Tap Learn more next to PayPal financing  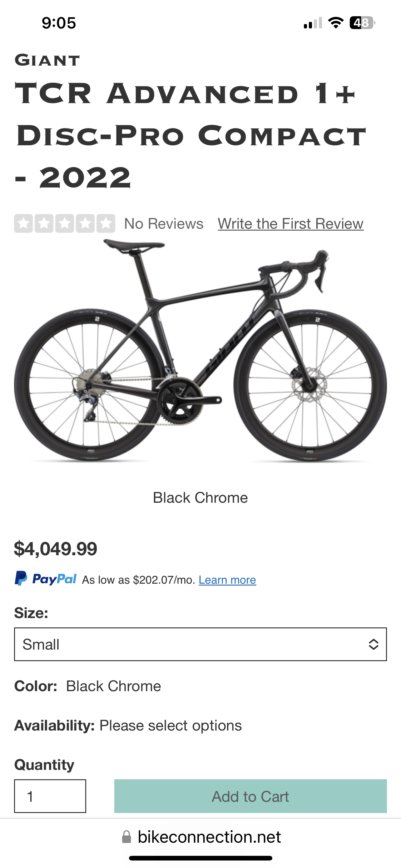(228, 580)
